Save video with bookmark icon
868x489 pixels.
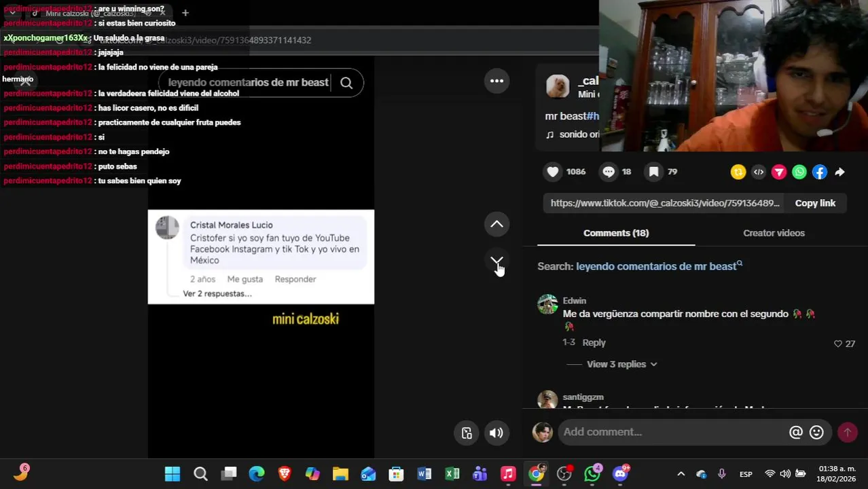coord(653,172)
